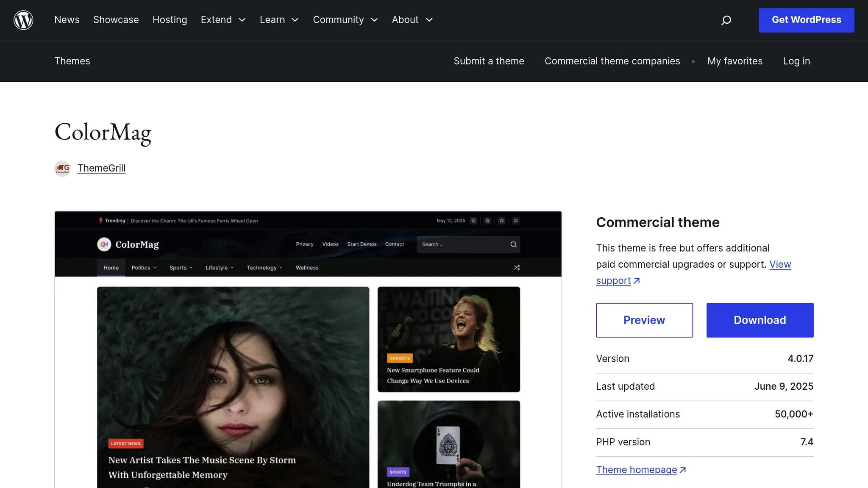Open the Theme homepage link
The width and height of the screenshot is (868, 488).
(x=641, y=470)
